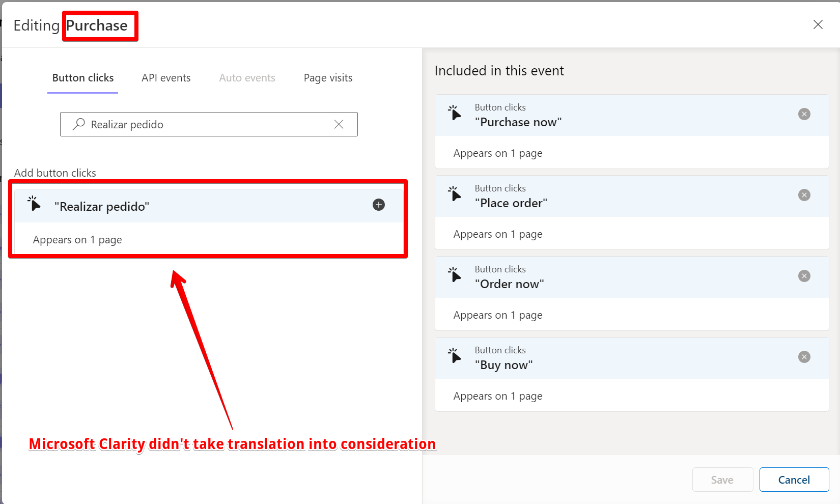The image size is (840, 504).
Task: Remove "Order now" from this event
Action: coord(804,276)
